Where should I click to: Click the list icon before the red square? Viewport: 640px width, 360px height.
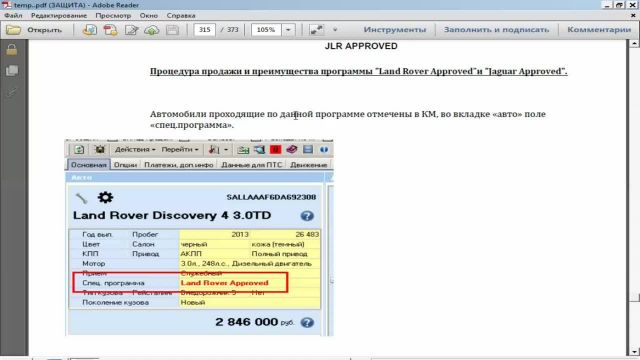pyautogui.click(x=259, y=150)
